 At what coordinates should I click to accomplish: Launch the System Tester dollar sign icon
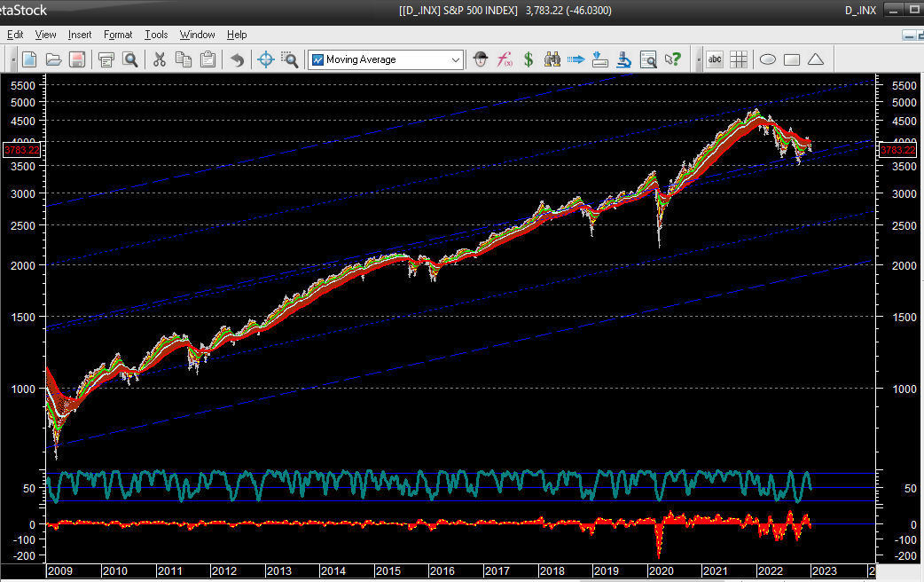coord(529,59)
